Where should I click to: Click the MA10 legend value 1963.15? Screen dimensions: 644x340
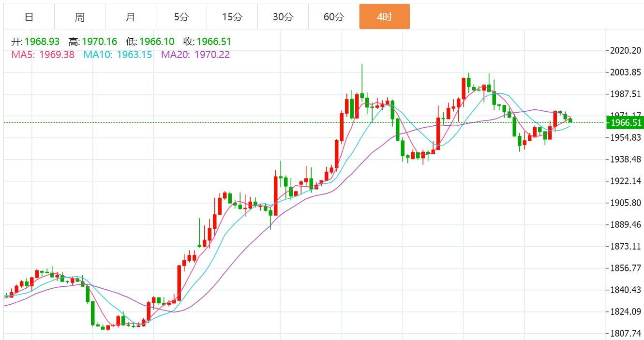[132, 55]
